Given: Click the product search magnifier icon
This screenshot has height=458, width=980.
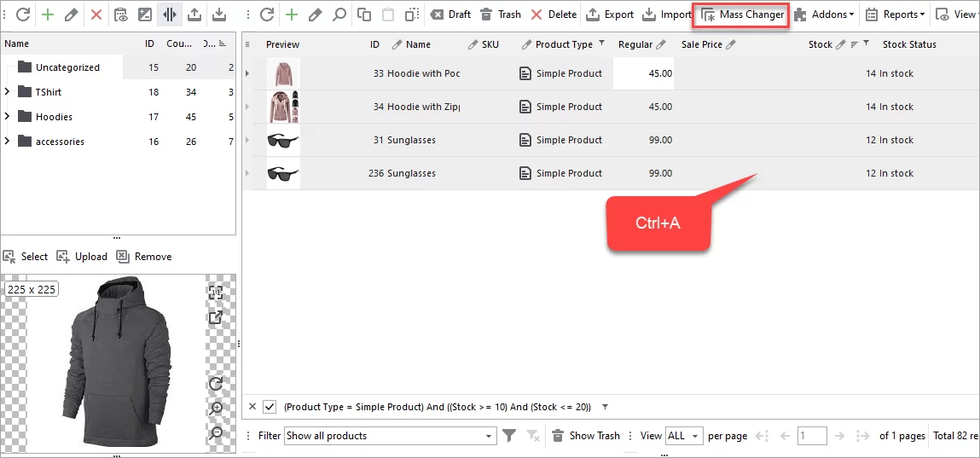Looking at the screenshot, I should [x=339, y=14].
